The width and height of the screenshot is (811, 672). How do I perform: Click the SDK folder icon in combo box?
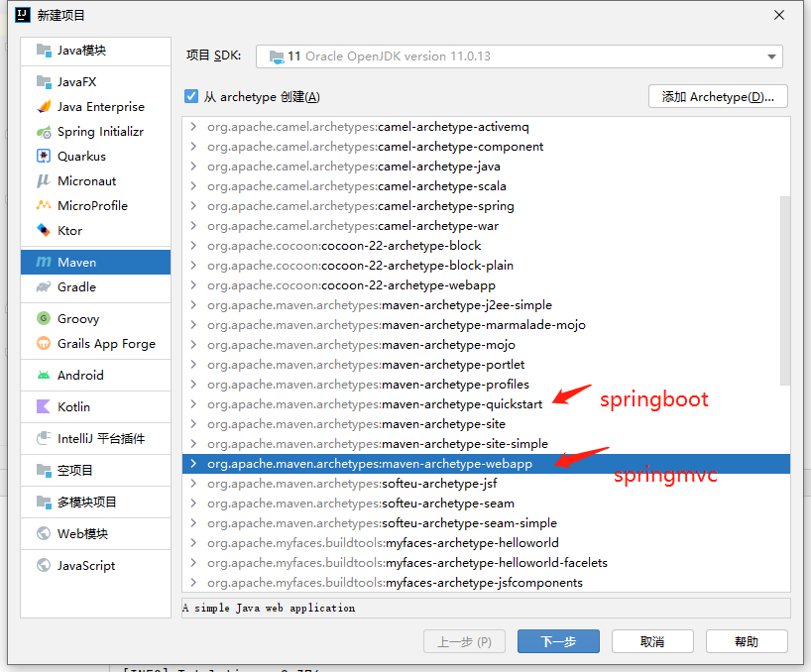[x=277, y=56]
